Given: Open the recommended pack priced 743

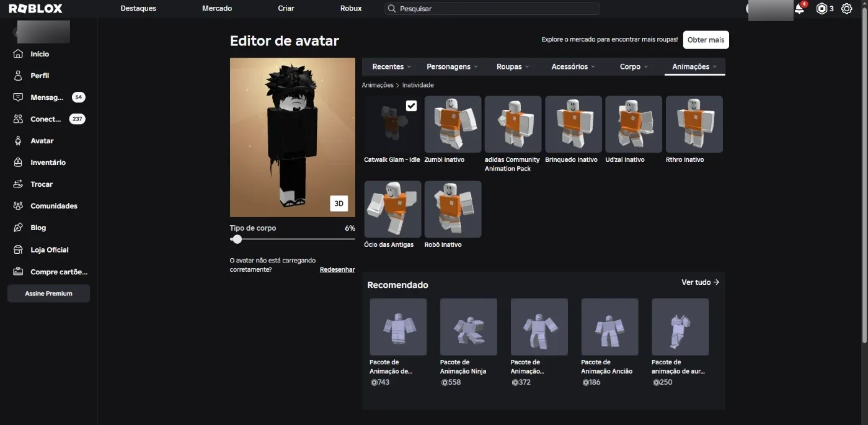Looking at the screenshot, I should click(398, 327).
